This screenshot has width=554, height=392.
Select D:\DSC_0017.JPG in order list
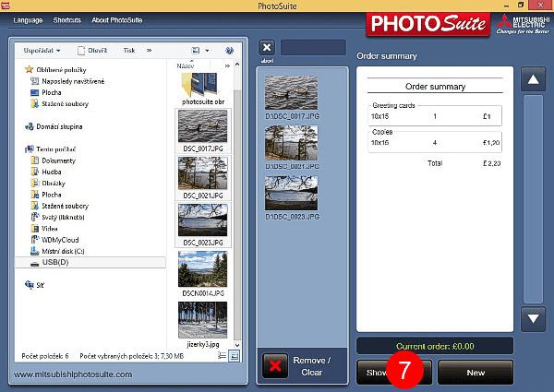click(292, 98)
